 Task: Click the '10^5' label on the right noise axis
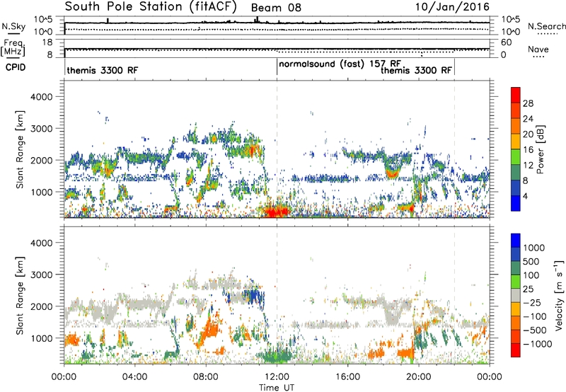[x=511, y=19]
